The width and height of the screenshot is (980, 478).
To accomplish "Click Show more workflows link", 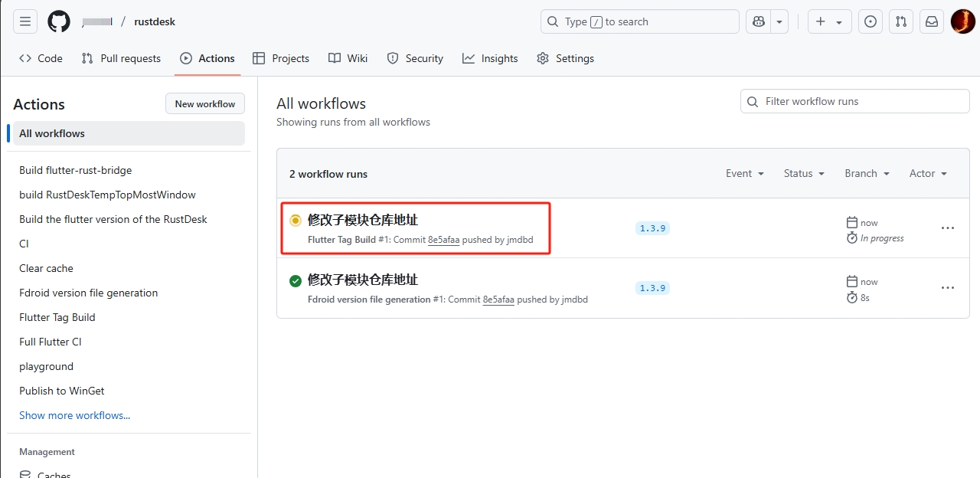I will pos(74,415).
